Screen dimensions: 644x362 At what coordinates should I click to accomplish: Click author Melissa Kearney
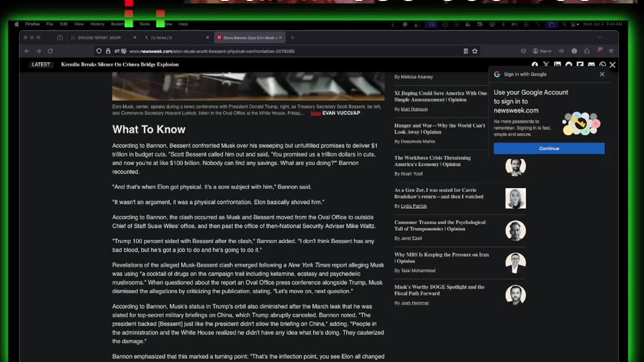click(x=417, y=77)
